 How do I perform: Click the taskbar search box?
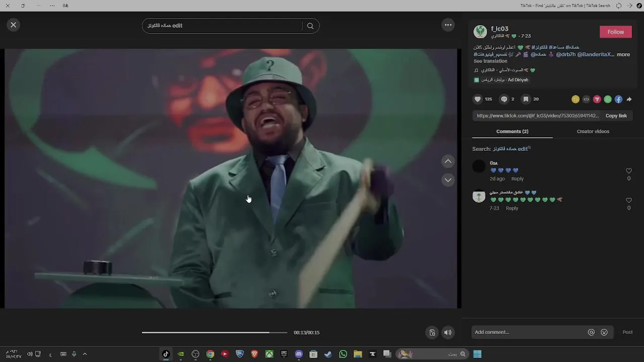(432, 354)
